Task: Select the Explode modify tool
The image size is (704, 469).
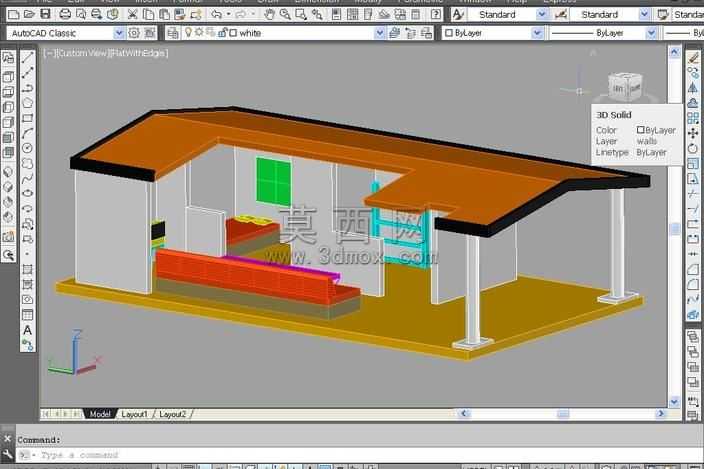Action: (x=693, y=315)
